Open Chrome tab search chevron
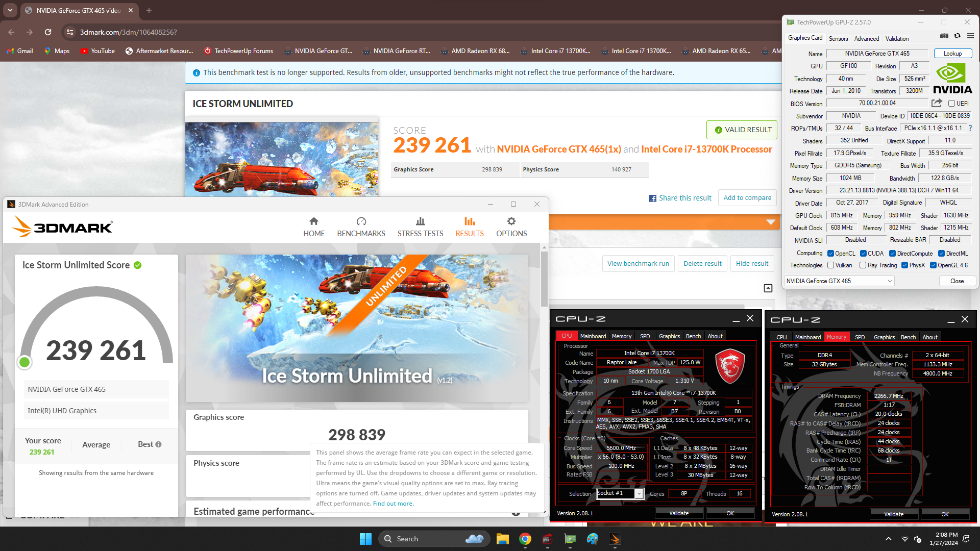The height and width of the screenshot is (551, 980). [x=10, y=10]
